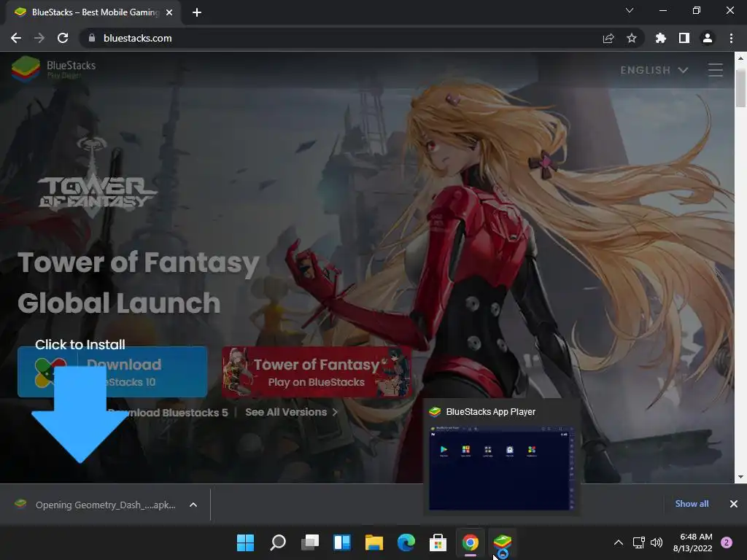
Task: Open Windows Search from the taskbar
Action: (x=278, y=542)
